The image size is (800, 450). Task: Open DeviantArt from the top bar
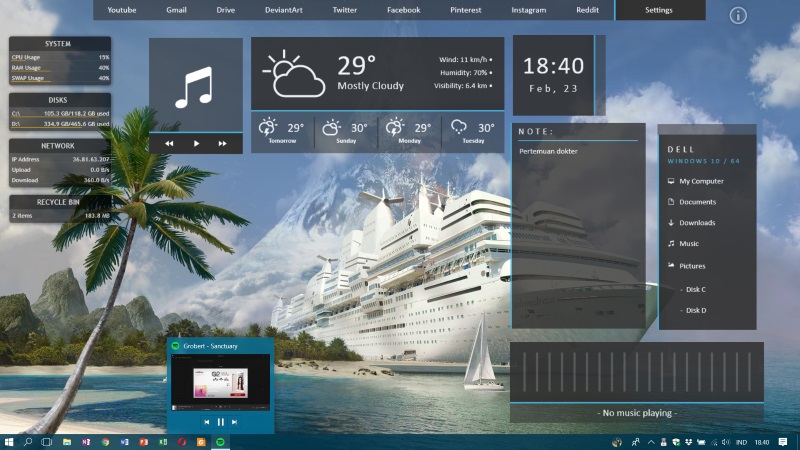[284, 10]
